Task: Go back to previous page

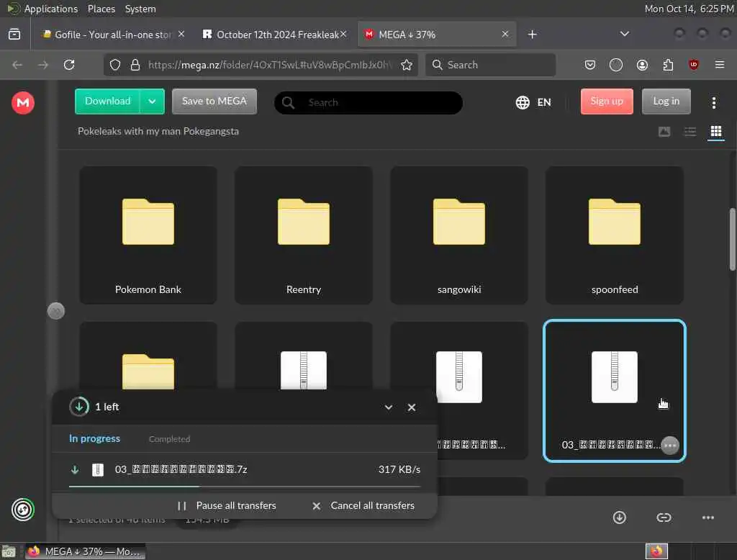Action: click(17, 64)
